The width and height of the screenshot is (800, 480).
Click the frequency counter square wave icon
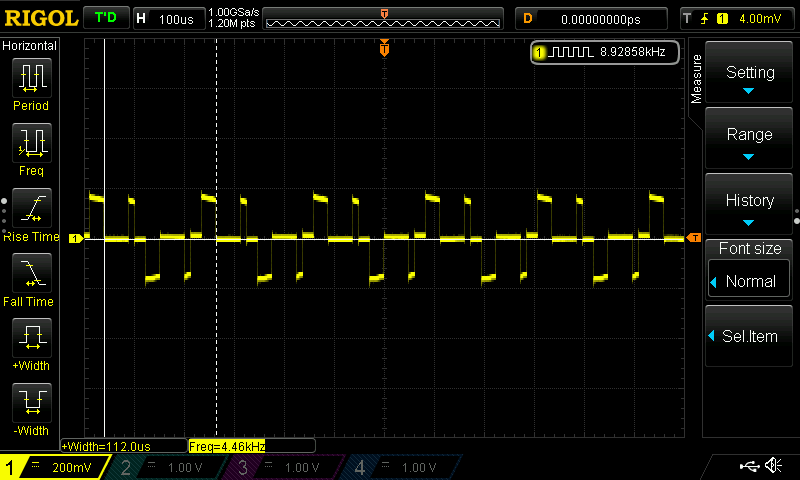(x=570, y=52)
